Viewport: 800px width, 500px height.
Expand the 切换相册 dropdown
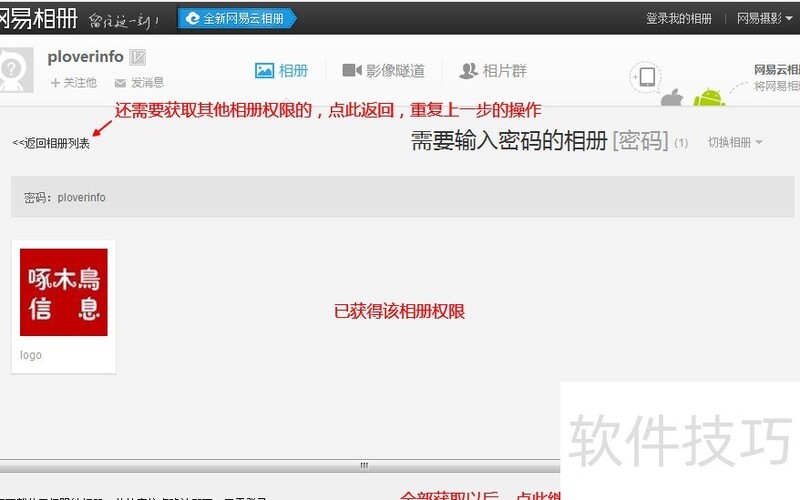click(x=735, y=142)
